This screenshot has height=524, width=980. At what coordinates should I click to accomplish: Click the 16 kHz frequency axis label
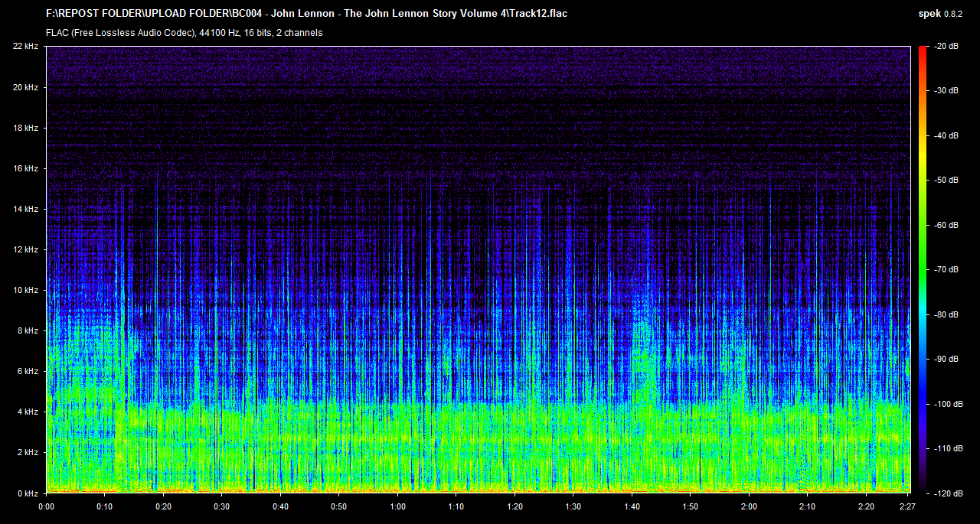click(x=25, y=168)
